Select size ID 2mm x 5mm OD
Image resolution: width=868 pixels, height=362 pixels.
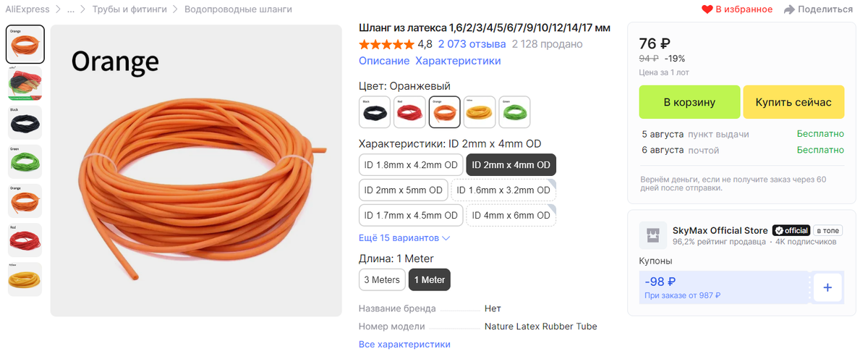pos(403,190)
